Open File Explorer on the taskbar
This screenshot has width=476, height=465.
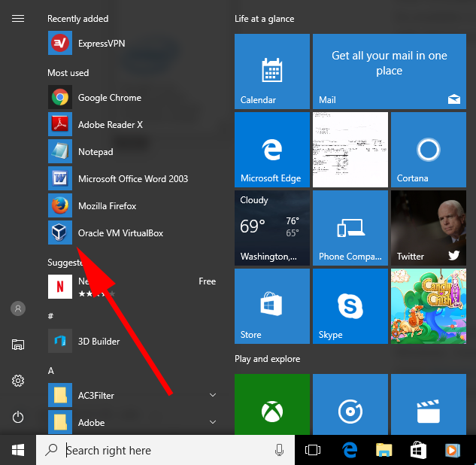(x=384, y=450)
